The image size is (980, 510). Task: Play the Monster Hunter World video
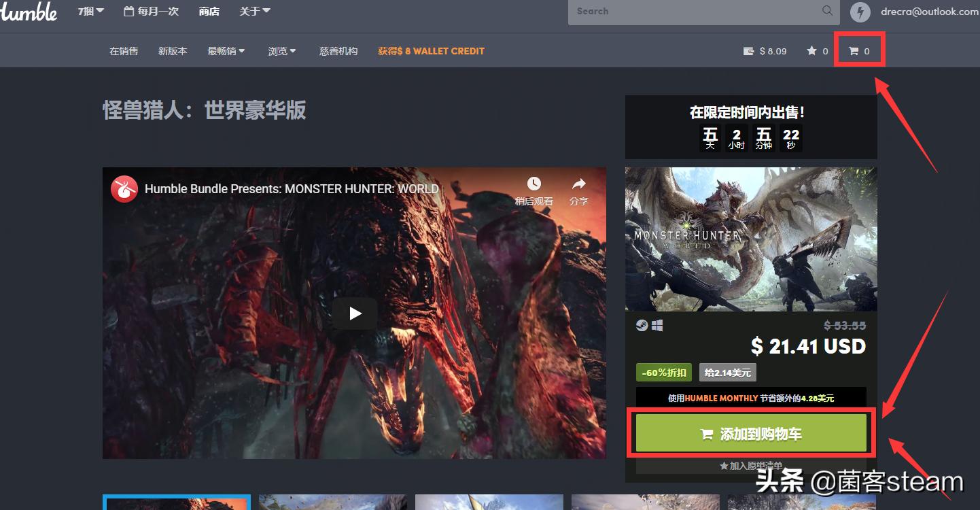pyautogui.click(x=355, y=313)
